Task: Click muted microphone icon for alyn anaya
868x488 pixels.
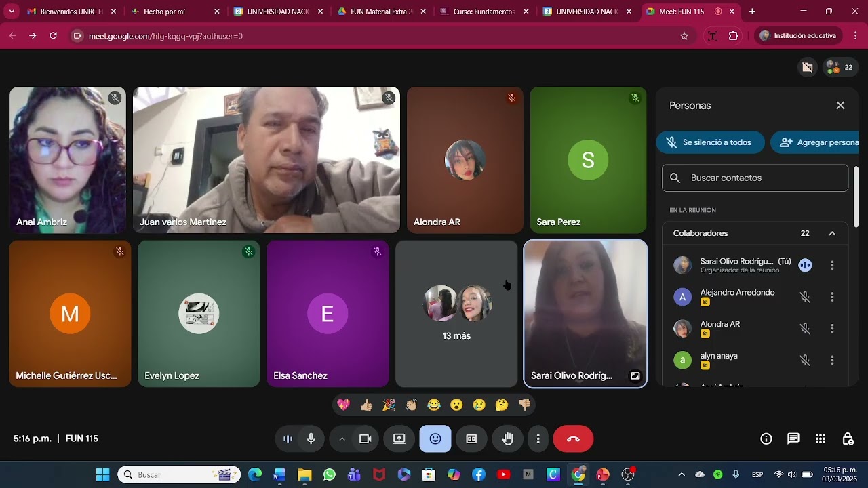Action: coord(805,360)
